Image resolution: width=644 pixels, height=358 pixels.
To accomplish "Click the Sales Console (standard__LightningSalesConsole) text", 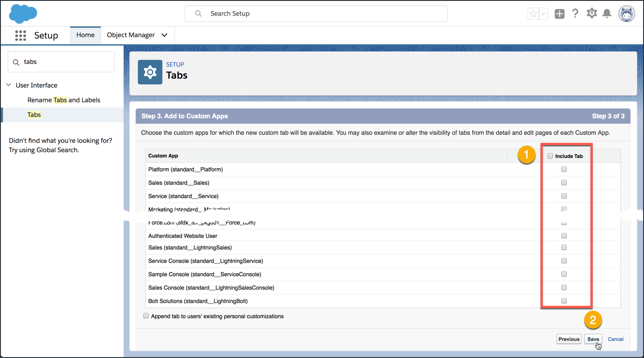I will tap(211, 288).
